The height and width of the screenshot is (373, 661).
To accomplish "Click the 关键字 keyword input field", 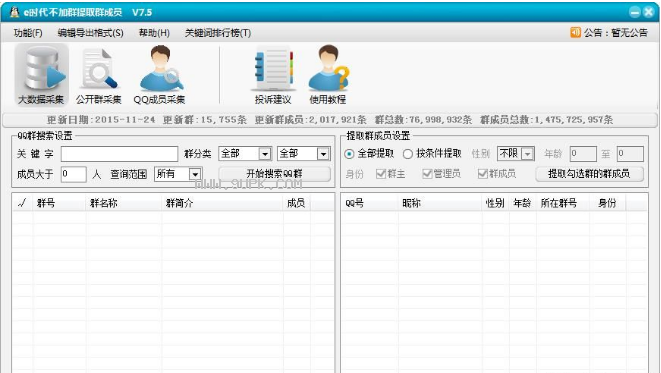I will coord(119,154).
